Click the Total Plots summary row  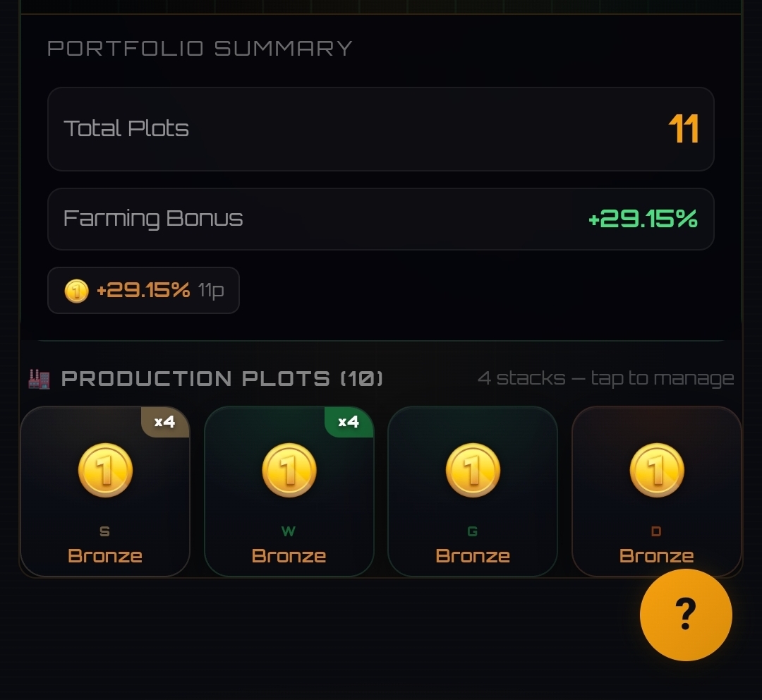click(x=381, y=129)
